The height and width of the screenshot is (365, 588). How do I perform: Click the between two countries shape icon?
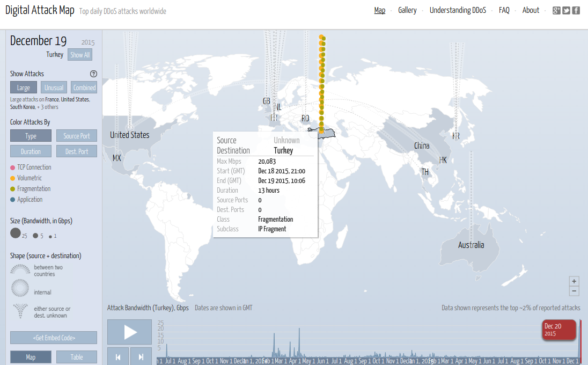[x=20, y=269]
